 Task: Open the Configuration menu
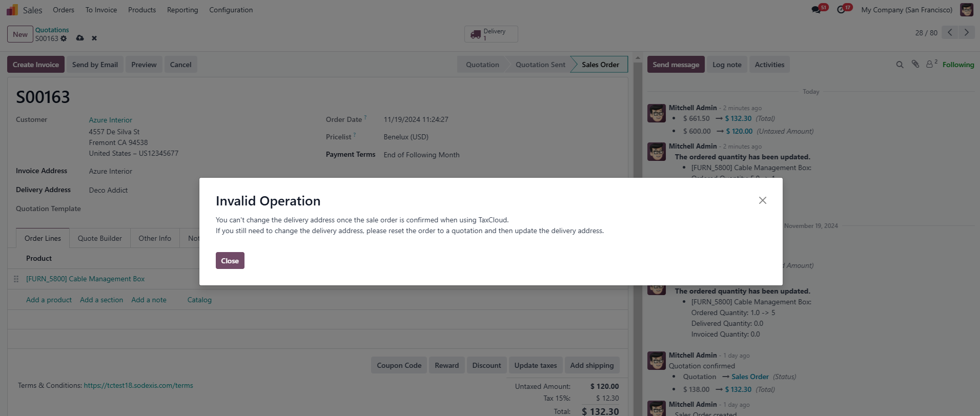(231, 10)
